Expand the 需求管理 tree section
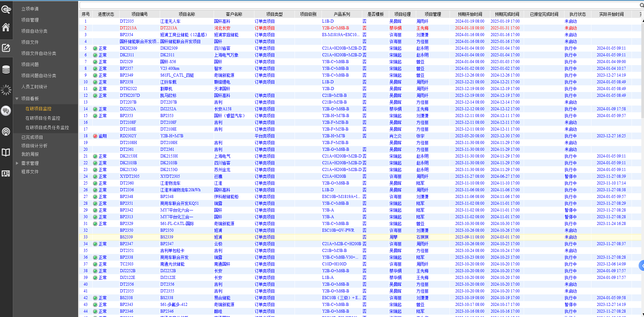Image resolution: width=644 pixels, height=317 pixels. [x=17, y=163]
